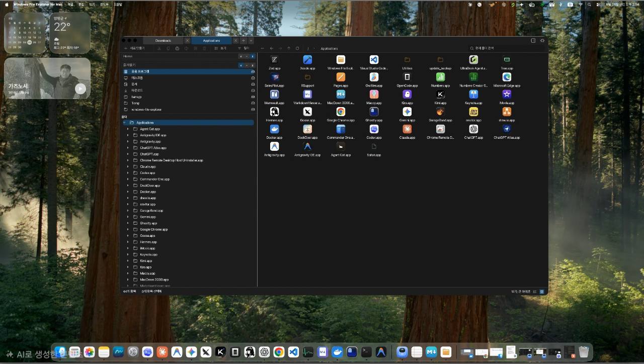Viewport: 644px width, 364px height.
Task: Open the settings gear in title bar
Action: tap(542, 40)
